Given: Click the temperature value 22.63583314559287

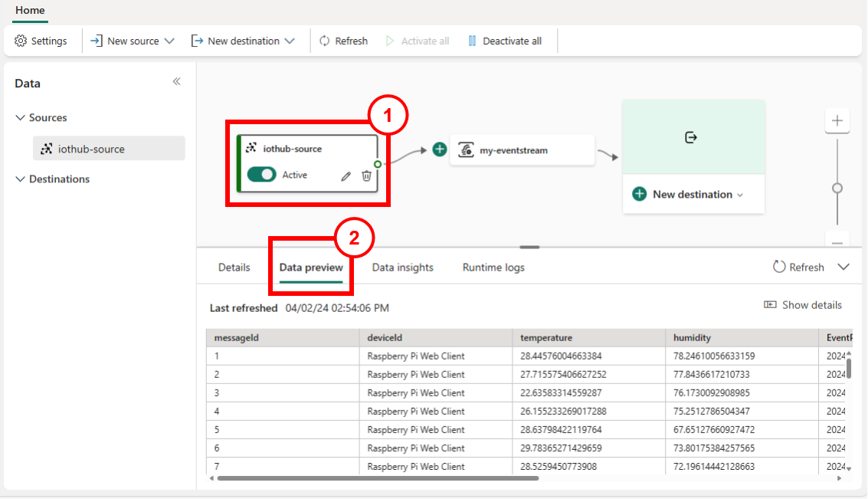Looking at the screenshot, I should (x=561, y=392).
